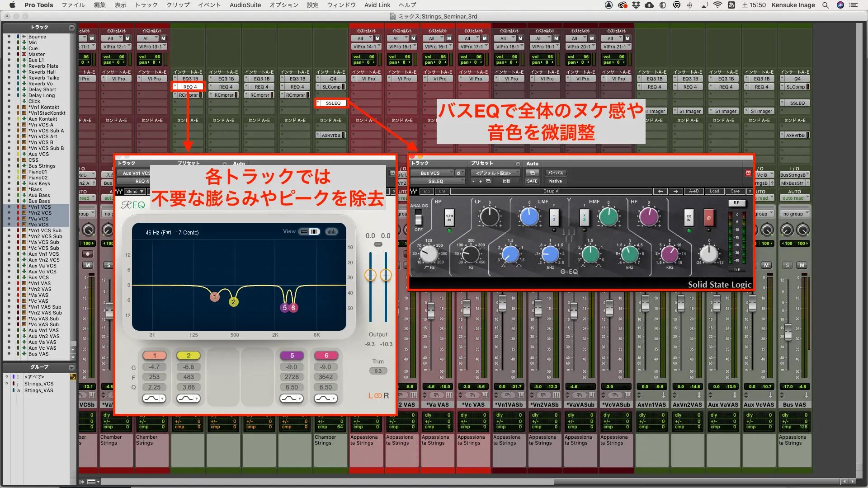
Task: Click the A→B copy button in SSLEQ
Action: coord(693,191)
